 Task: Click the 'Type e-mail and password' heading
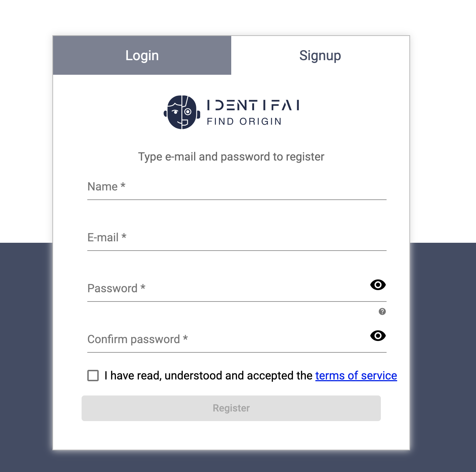tap(231, 157)
